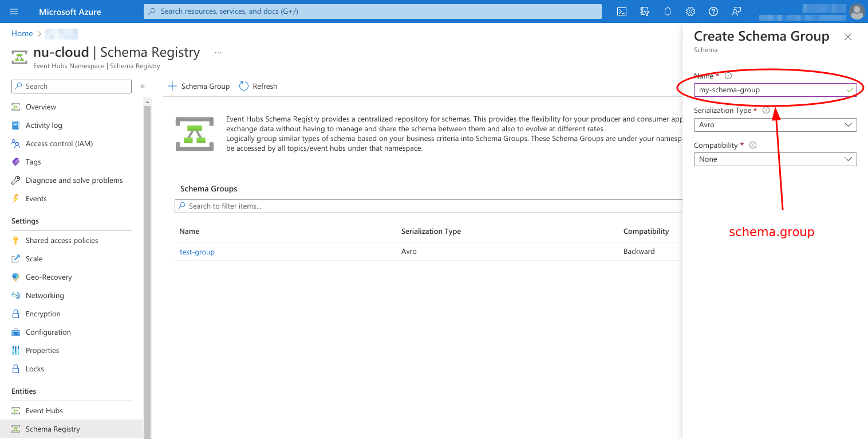Open Cloud Shell from the top bar
This screenshot has width=868, height=439.
tap(622, 11)
